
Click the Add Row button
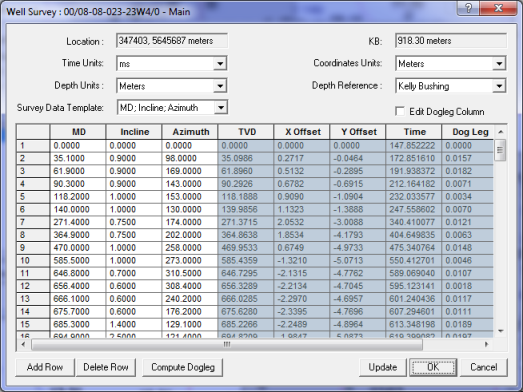pos(45,367)
